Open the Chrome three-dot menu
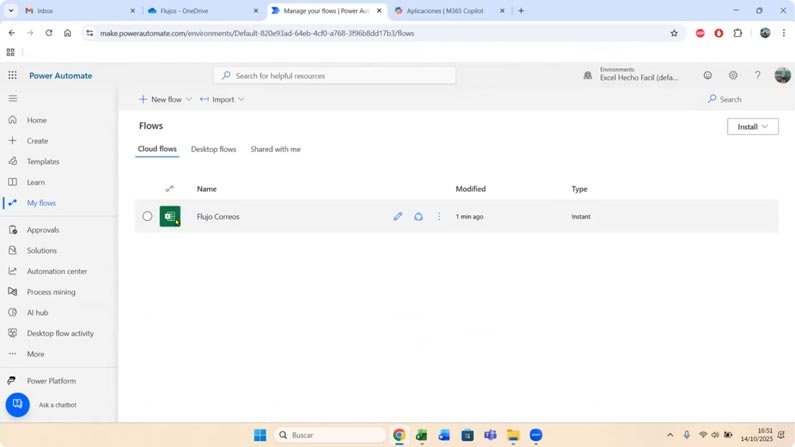Screen dimensions: 795x447 click(784, 33)
